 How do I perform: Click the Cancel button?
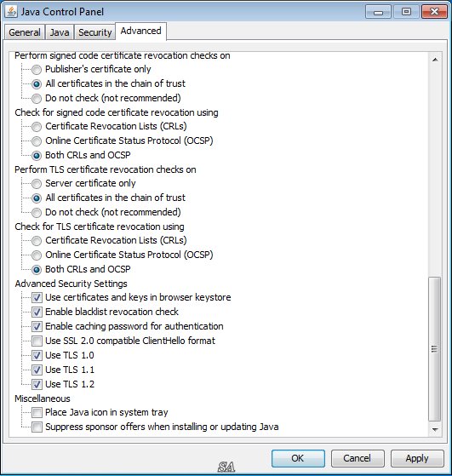coord(358,458)
